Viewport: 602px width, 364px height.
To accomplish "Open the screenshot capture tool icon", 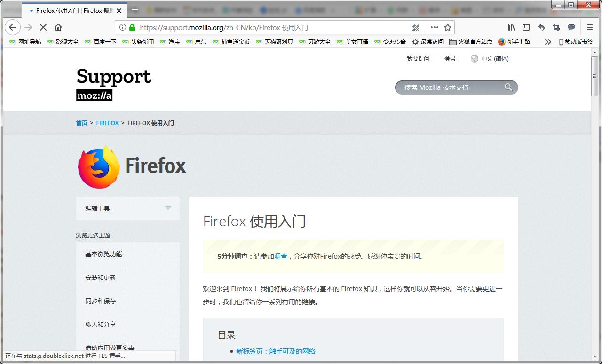I will coord(556,27).
